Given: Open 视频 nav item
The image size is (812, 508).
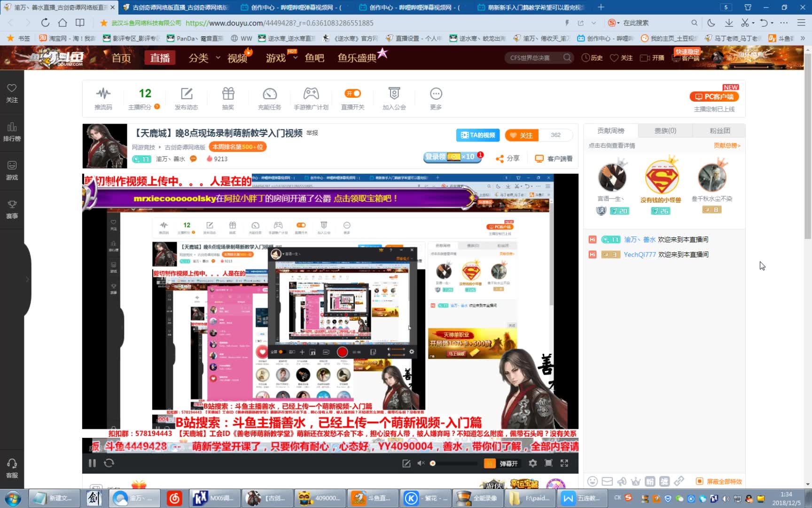Looking at the screenshot, I should (237, 57).
